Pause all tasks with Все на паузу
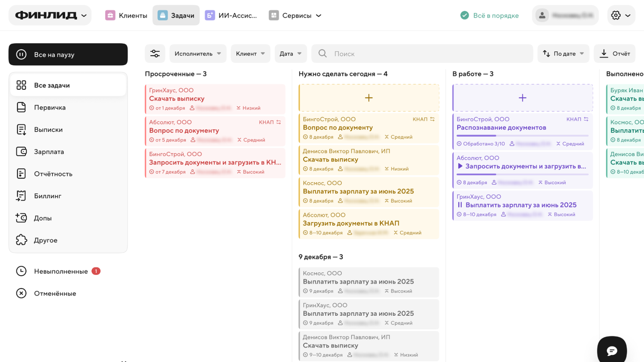 [x=68, y=54]
